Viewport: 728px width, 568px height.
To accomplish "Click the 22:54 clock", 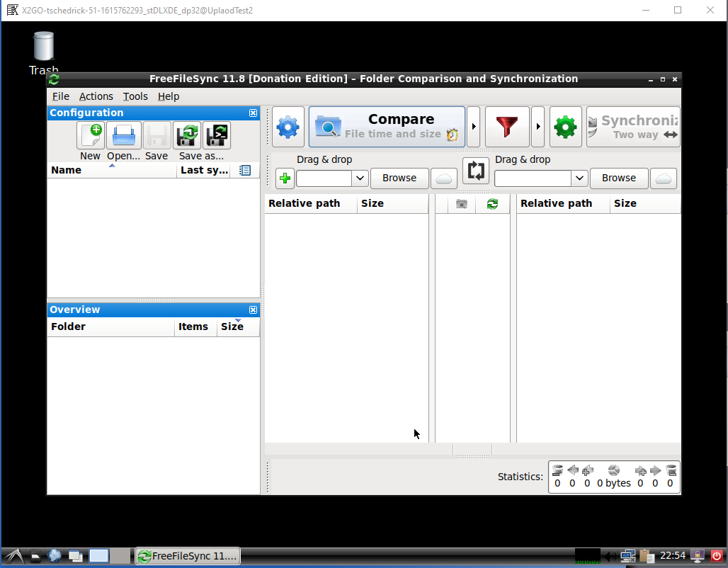I will pos(673,555).
